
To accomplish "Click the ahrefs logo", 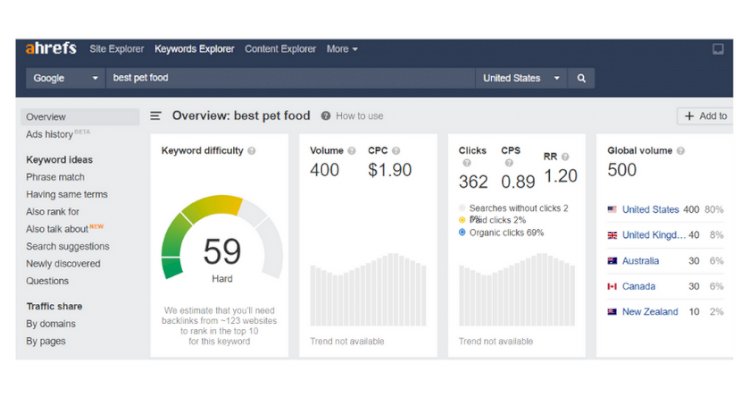I will 51,48.
